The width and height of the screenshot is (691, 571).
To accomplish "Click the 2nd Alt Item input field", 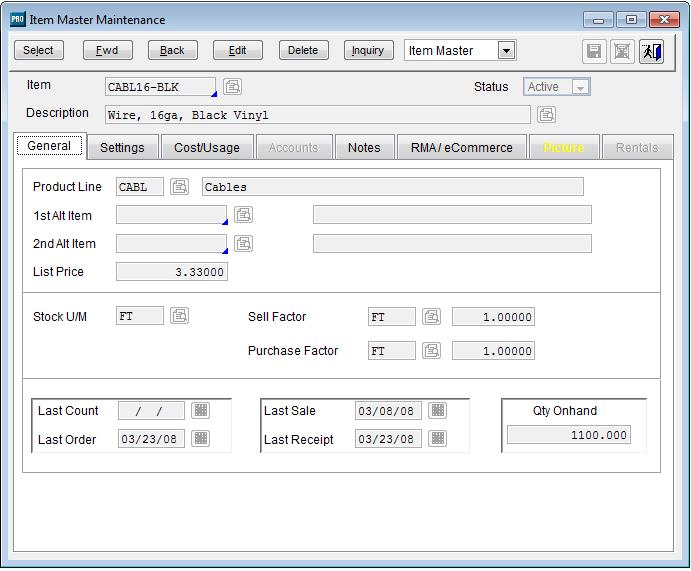I will 171,244.
